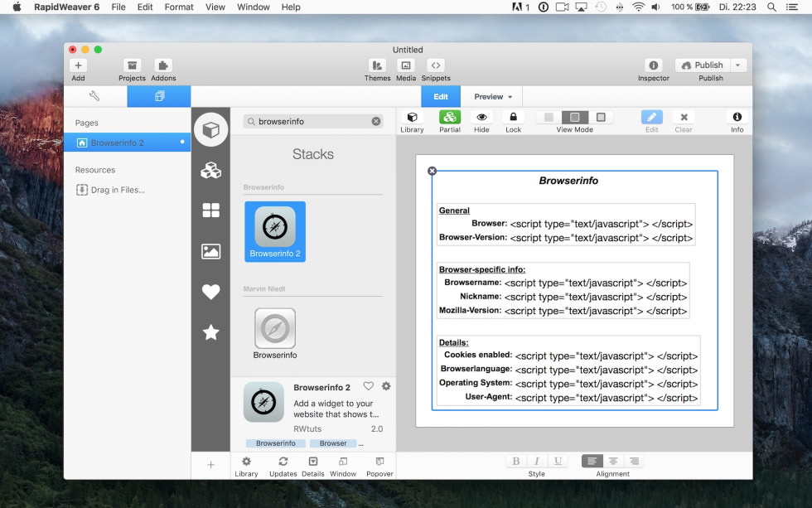812x508 pixels.
Task: Open Notification Center icon
Action: coord(792,7)
